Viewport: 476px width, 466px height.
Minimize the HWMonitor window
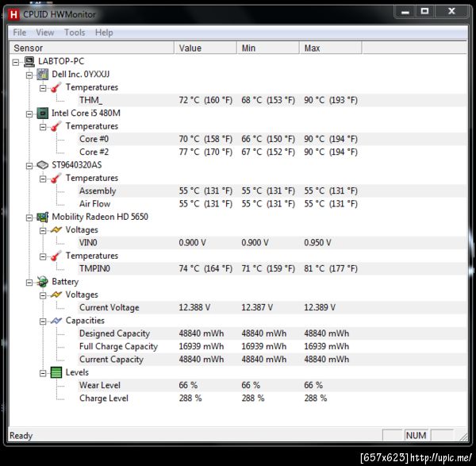(x=405, y=12)
